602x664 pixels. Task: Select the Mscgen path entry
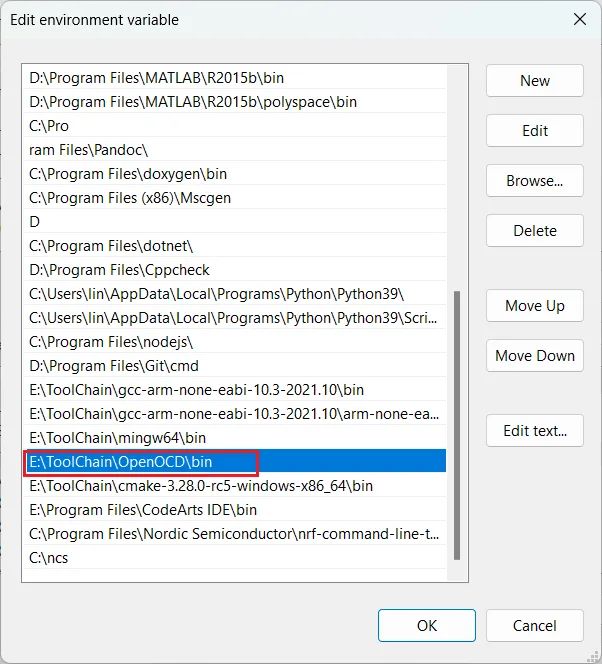130,198
